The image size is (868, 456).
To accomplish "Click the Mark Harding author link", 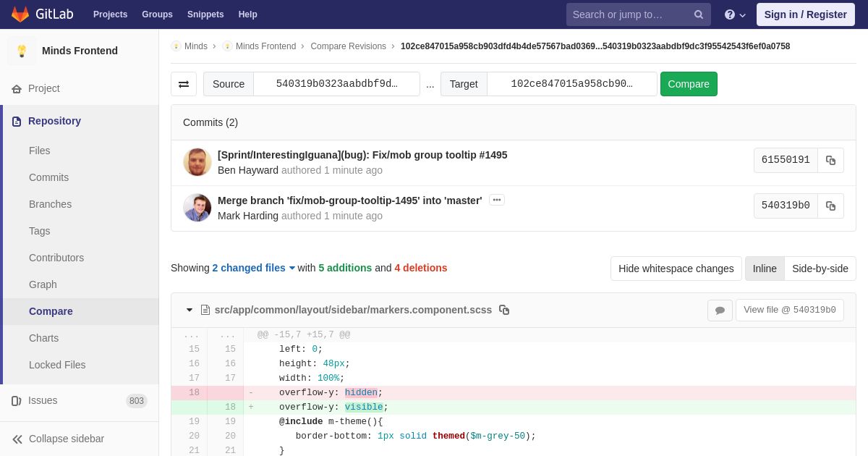I will 248,216.
